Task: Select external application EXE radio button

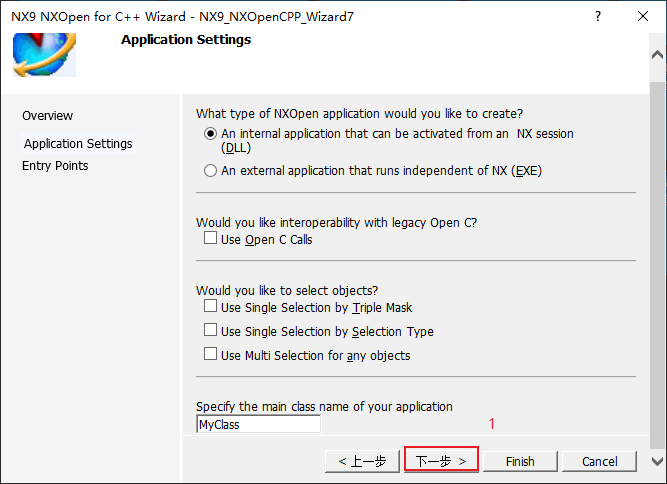Action: tap(210, 171)
